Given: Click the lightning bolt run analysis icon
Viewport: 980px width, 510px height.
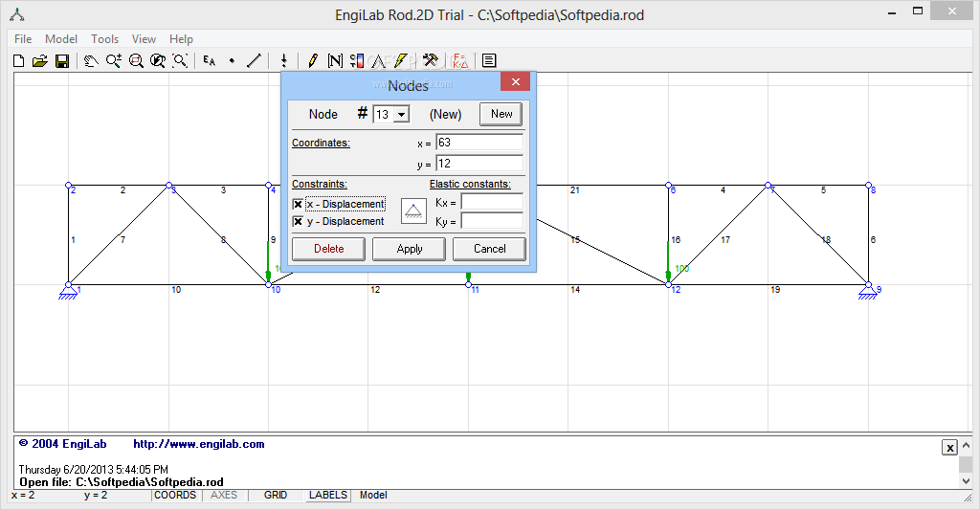Looking at the screenshot, I should [401, 60].
